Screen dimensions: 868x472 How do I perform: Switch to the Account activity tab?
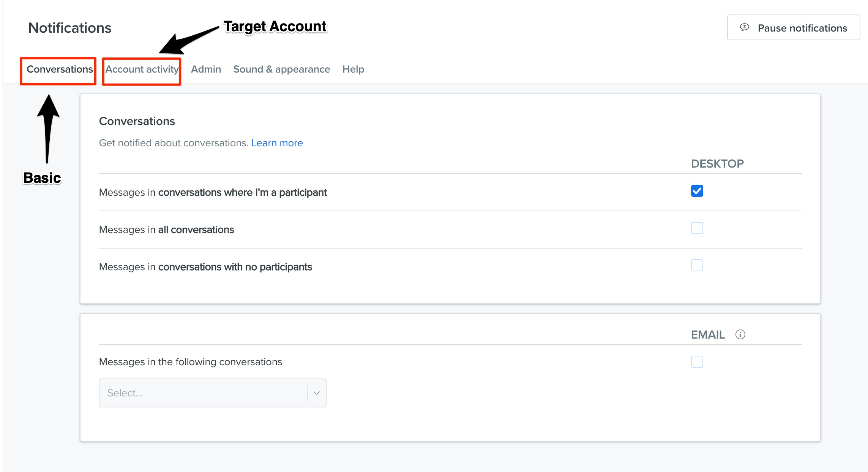pos(142,69)
